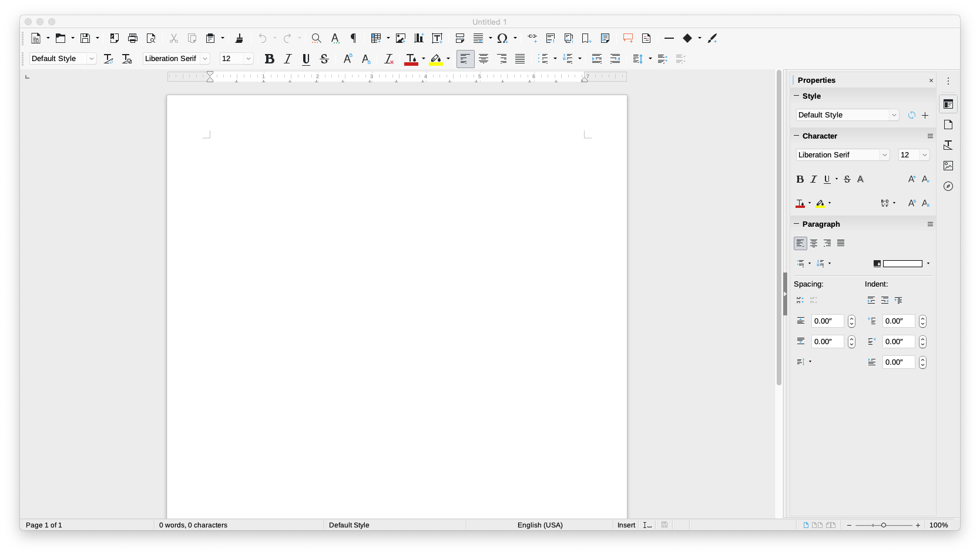Viewport: 980px width, 555px height.
Task: Open Liberation Serif font dropdown in toolbar
Action: pos(205,59)
